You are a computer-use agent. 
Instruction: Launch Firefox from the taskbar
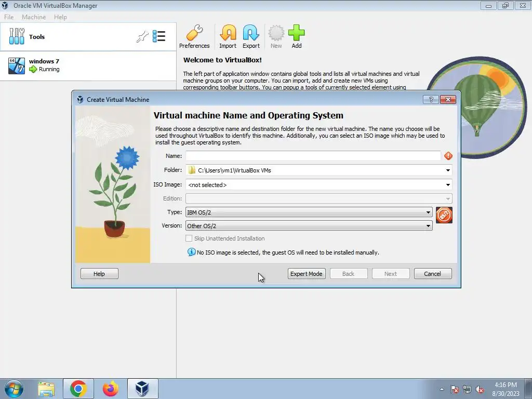111,389
